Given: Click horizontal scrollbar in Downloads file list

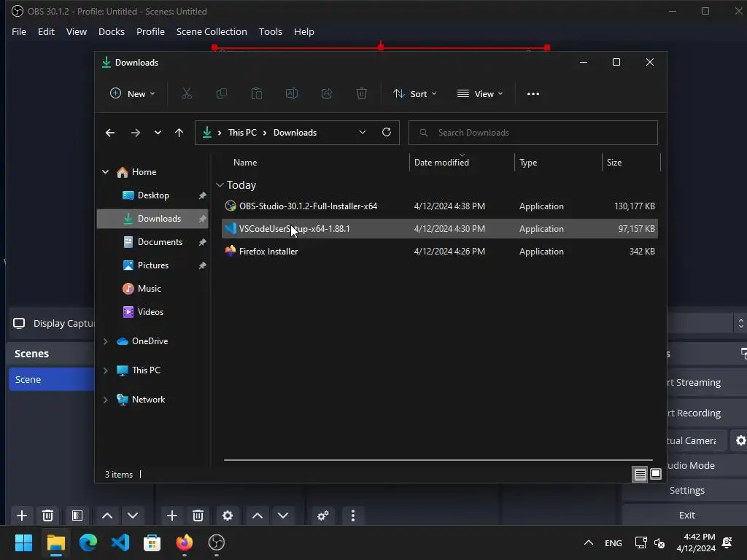Looking at the screenshot, I should [438, 460].
